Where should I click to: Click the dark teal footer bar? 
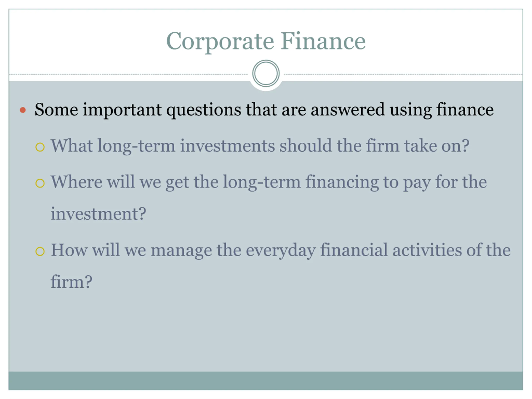pyautogui.click(x=266, y=381)
